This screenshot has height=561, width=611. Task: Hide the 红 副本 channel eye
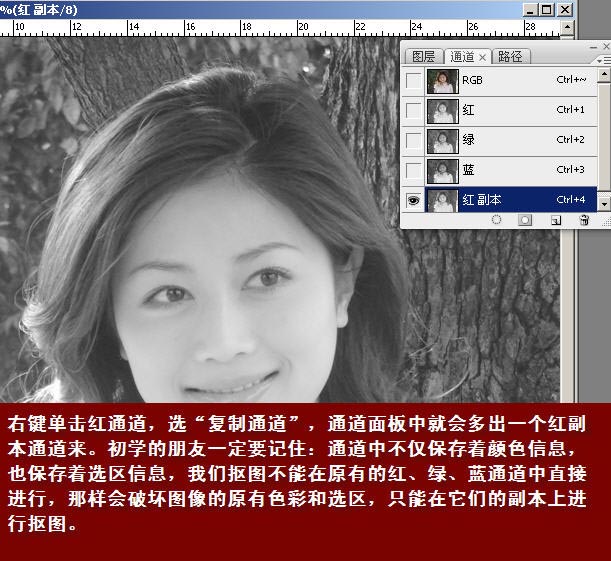coord(412,200)
